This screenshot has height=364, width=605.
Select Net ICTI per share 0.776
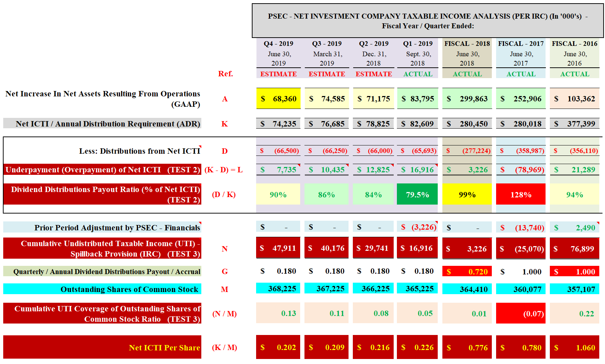coord(467,347)
